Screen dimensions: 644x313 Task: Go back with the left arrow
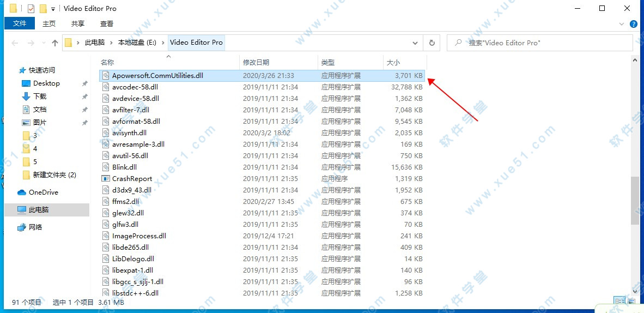click(x=15, y=43)
